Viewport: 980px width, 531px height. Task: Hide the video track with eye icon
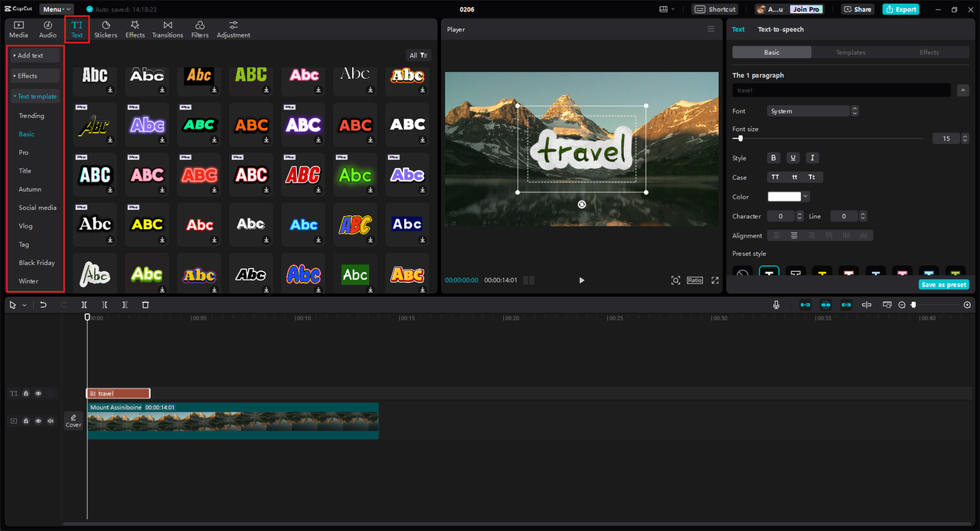tap(38, 421)
